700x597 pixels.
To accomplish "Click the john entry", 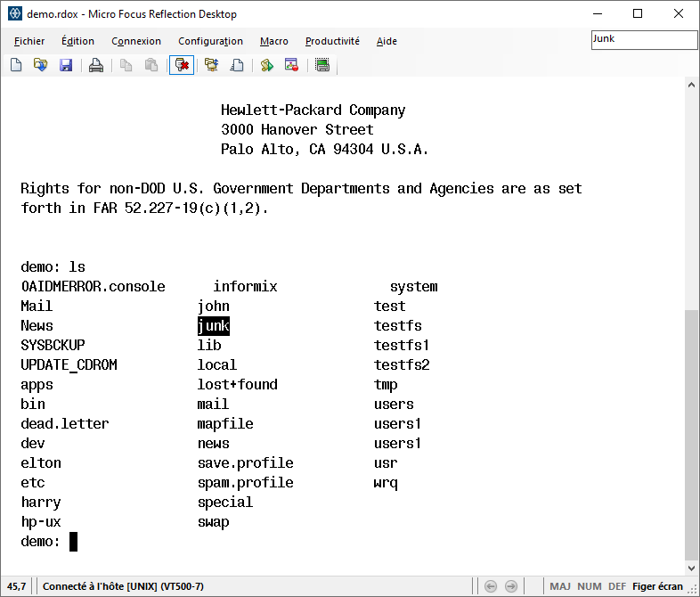I will [x=214, y=307].
